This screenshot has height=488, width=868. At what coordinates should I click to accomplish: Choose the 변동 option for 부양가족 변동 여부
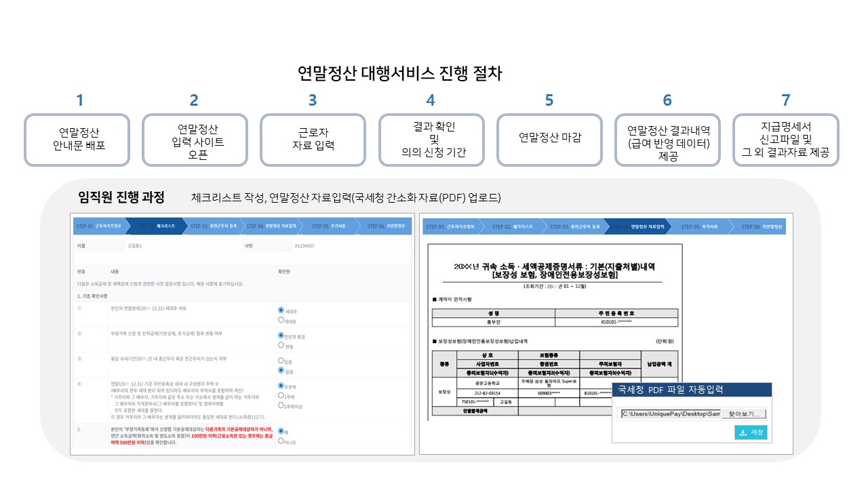click(x=280, y=345)
